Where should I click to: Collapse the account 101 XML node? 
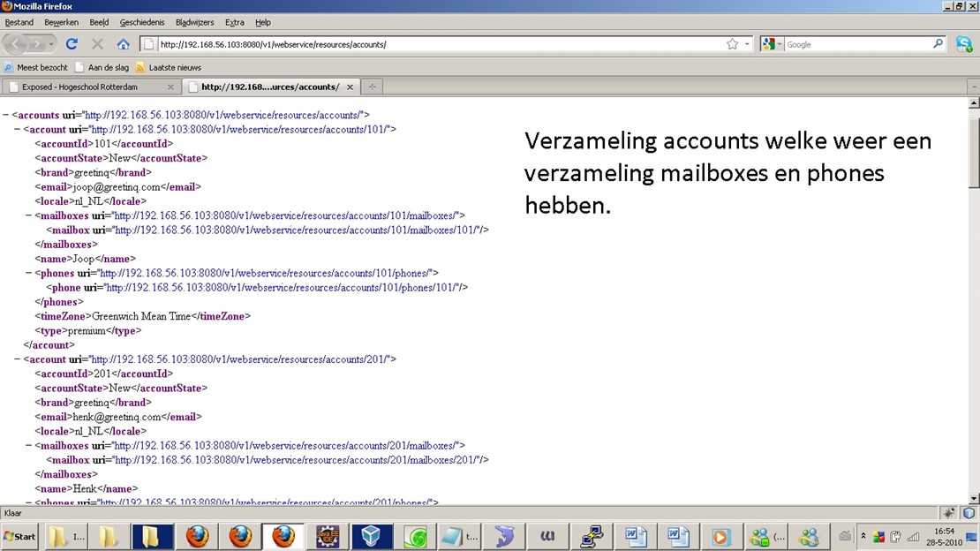click(17, 129)
